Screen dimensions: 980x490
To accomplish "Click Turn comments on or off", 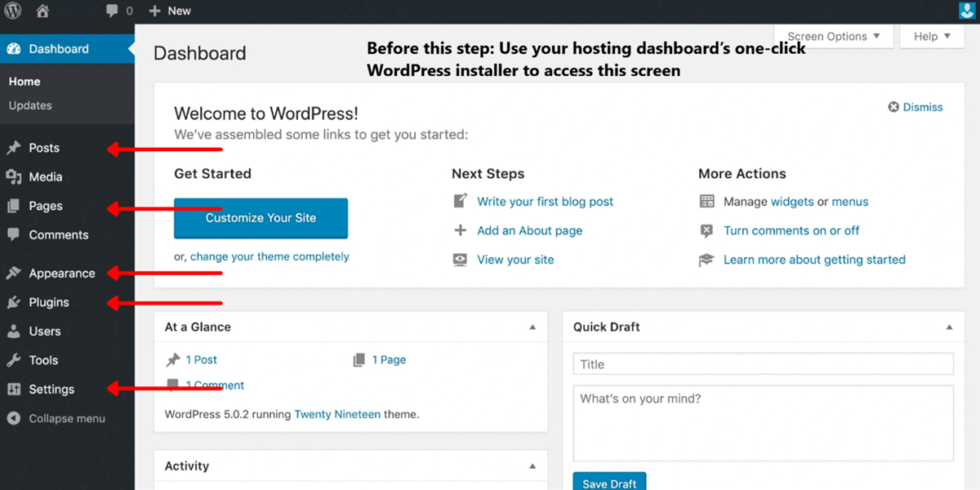I will (x=791, y=230).
